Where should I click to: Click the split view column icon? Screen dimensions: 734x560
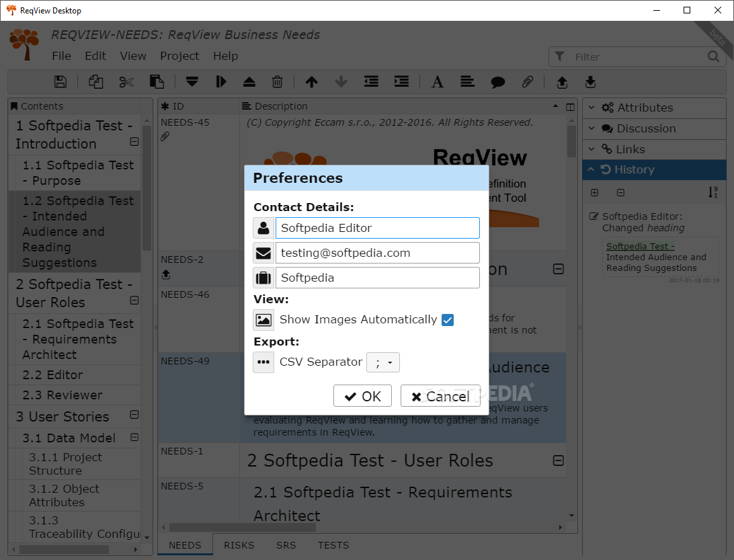[x=570, y=107]
